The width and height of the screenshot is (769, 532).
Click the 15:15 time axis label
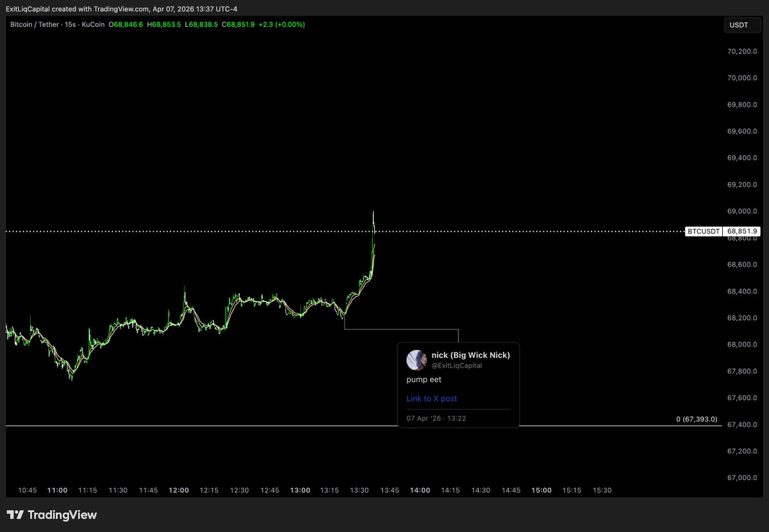point(572,490)
